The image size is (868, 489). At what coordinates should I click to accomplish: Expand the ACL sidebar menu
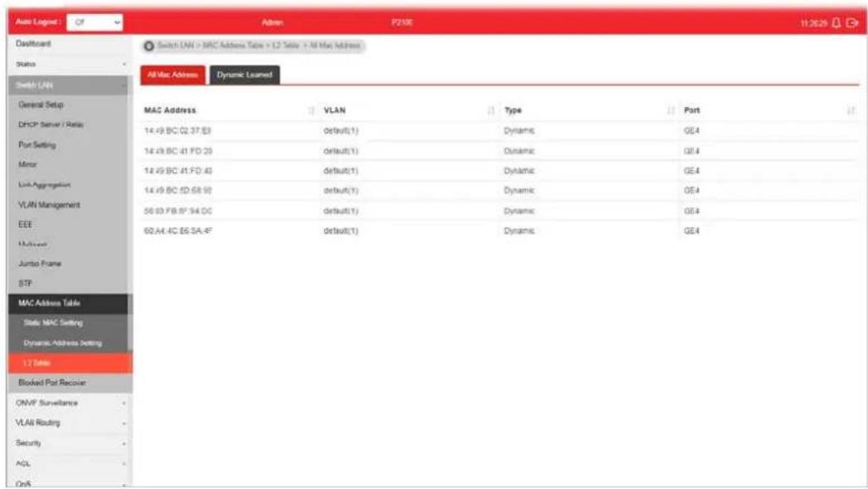[x=70, y=463]
